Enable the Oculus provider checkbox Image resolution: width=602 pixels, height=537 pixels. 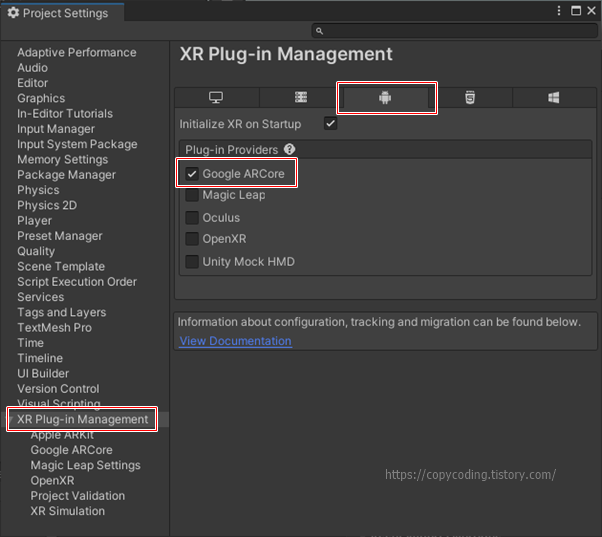tap(192, 218)
